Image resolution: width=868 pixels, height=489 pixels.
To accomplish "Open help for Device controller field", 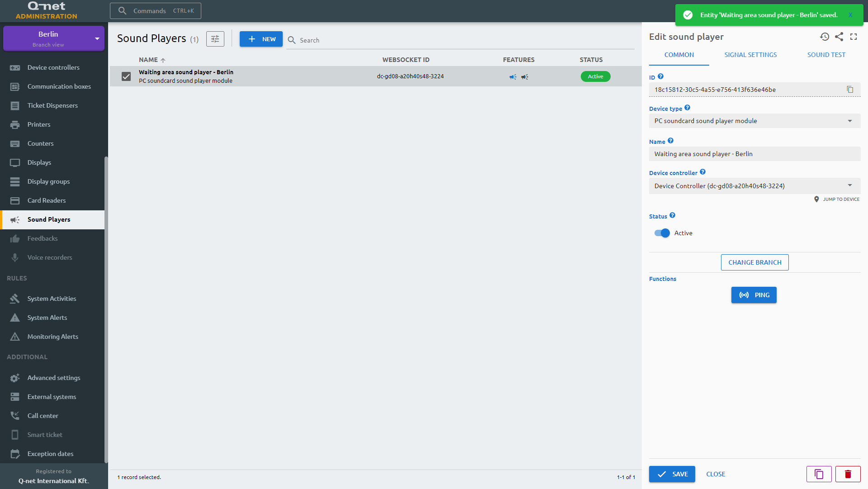I will [x=702, y=172].
